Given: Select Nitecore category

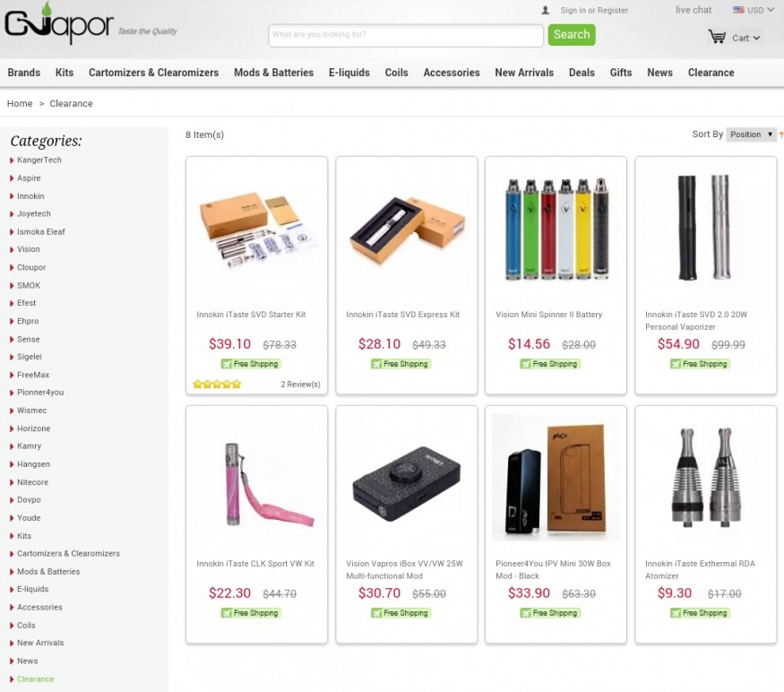Looking at the screenshot, I should coord(32,482).
